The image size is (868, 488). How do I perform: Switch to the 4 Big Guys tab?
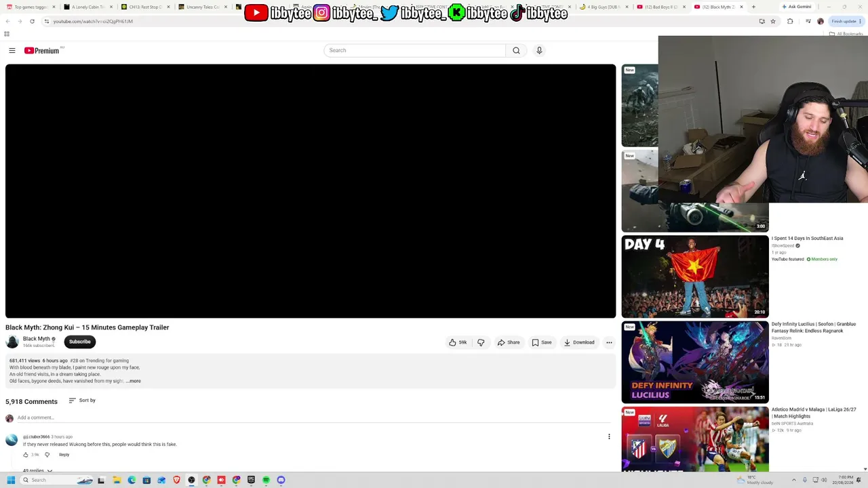pos(604,7)
